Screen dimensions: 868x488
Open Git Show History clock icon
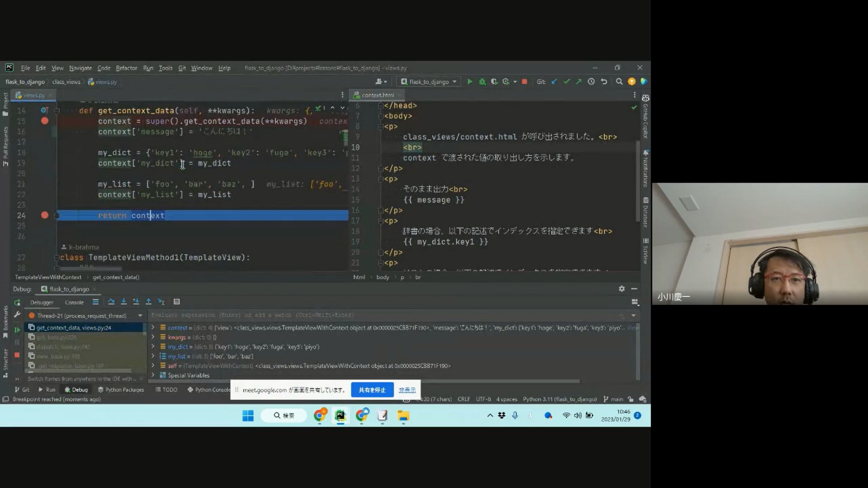click(x=591, y=82)
